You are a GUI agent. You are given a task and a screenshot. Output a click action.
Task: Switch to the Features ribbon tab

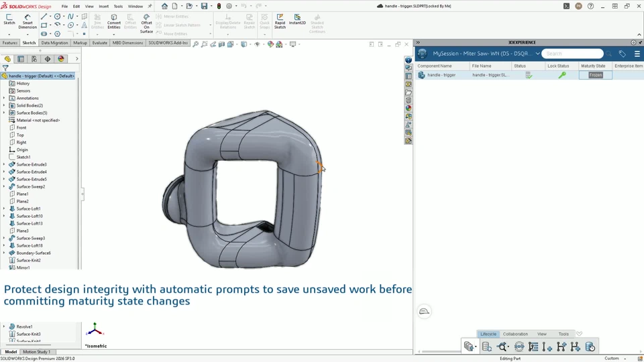pos(10,43)
